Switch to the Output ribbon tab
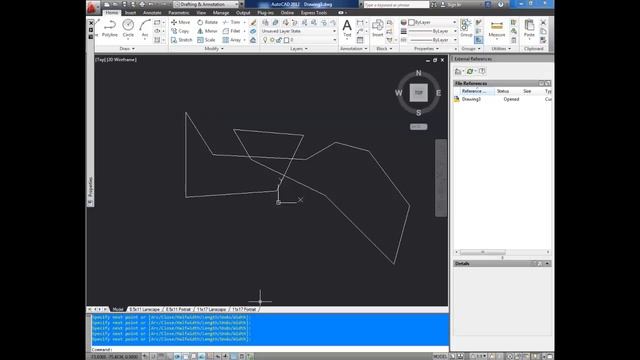 243,13
